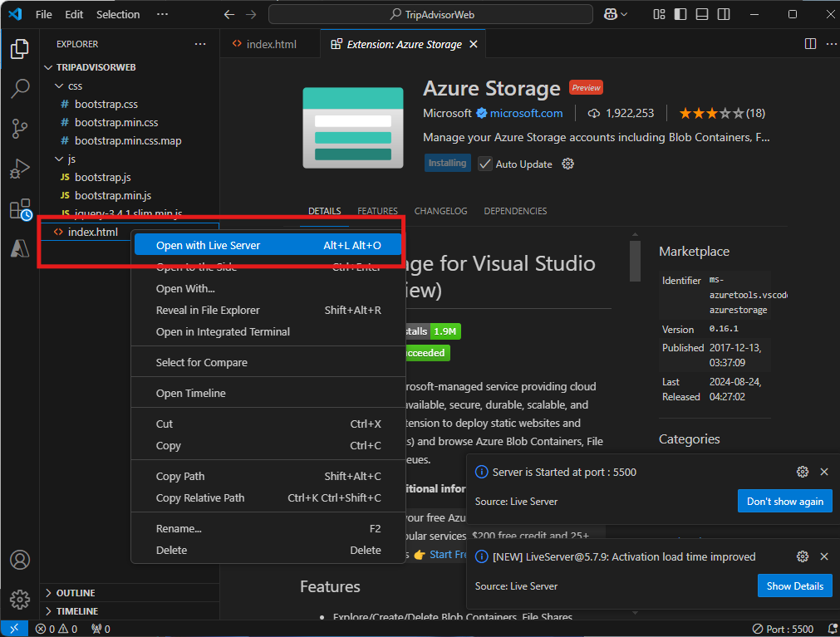
Task: Open the Explorer view in activity bar
Action: point(20,49)
